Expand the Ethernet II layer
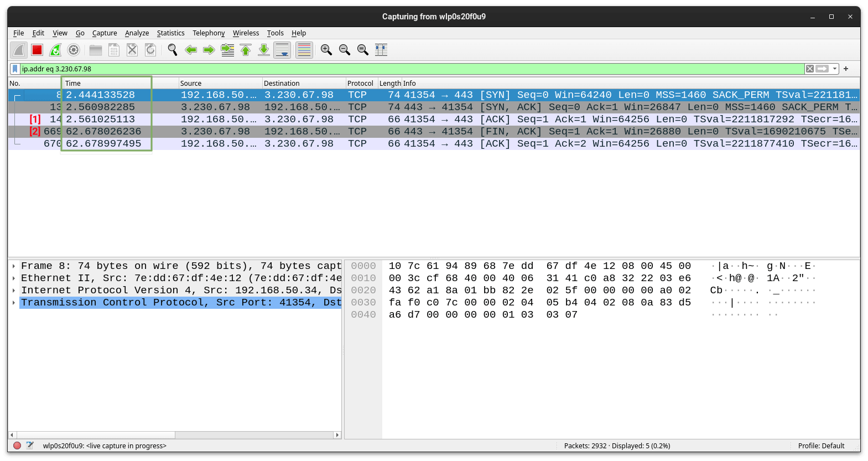 (x=14, y=278)
